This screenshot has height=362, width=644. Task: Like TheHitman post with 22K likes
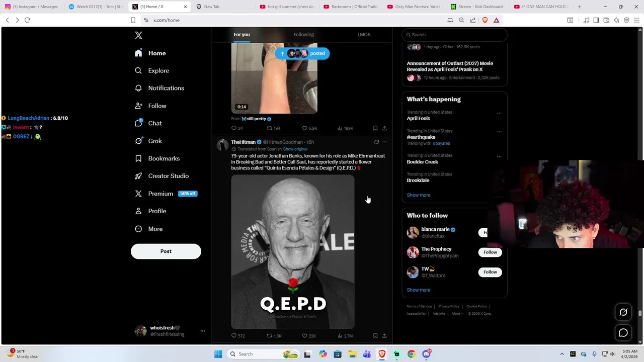coord(309,336)
